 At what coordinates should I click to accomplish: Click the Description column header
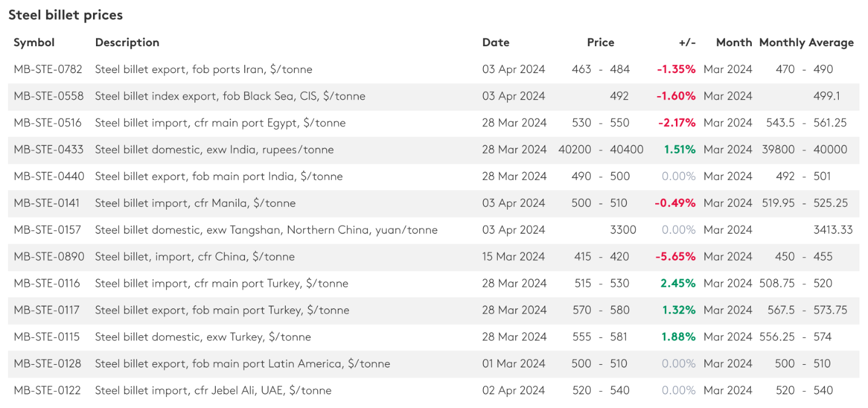127,43
